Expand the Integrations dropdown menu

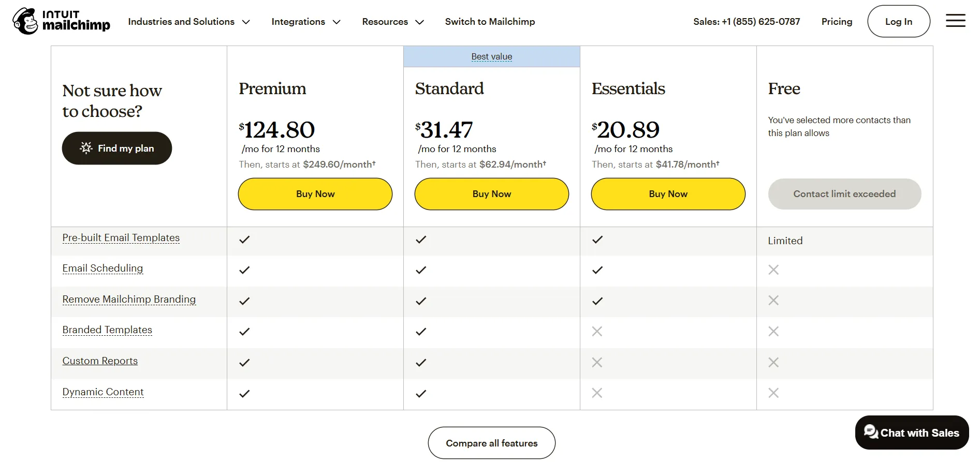point(305,22)
